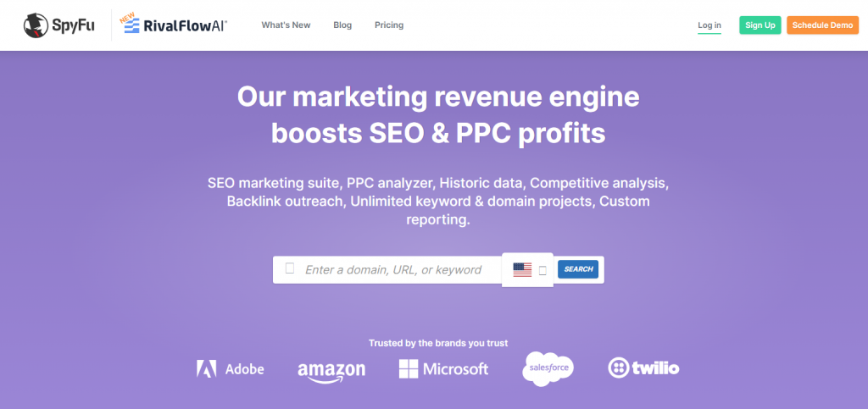Screen dimensions: 868x409
Task: Click the Microsoft brand logo
Action: 443,368
